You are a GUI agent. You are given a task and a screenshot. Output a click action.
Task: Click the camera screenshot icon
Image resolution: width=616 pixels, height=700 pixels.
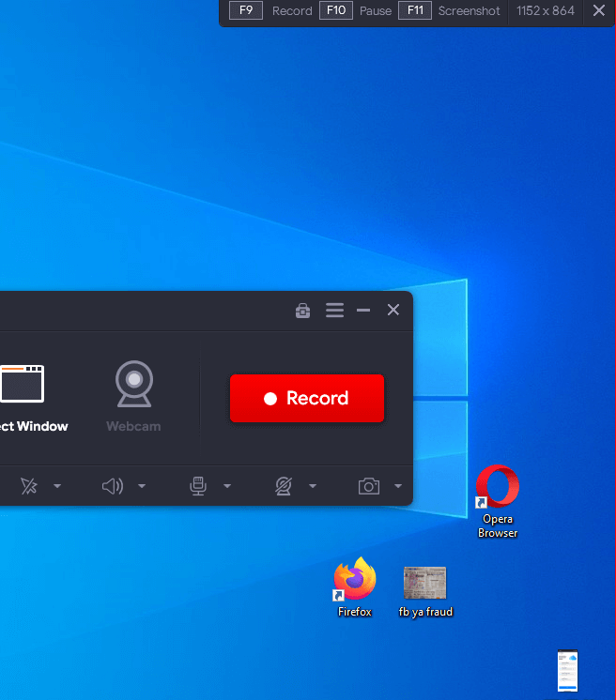(x=369, y=486)
